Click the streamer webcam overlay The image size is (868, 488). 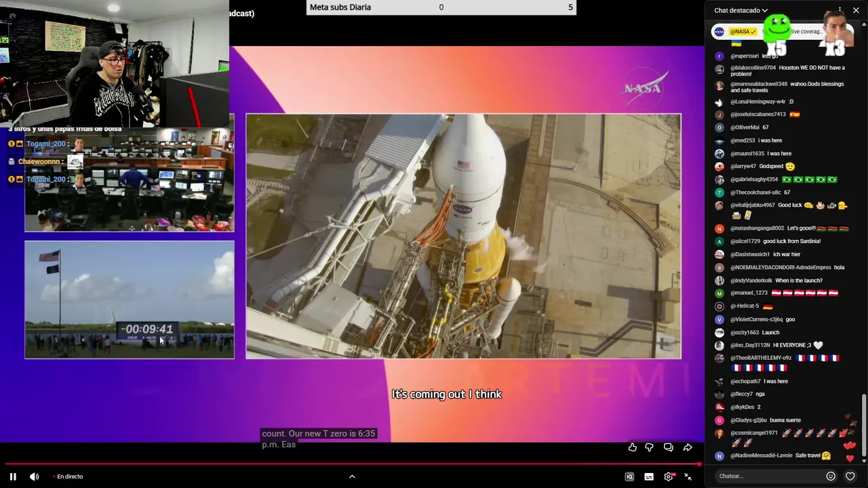pyautogui.click(x=115, y=64)
